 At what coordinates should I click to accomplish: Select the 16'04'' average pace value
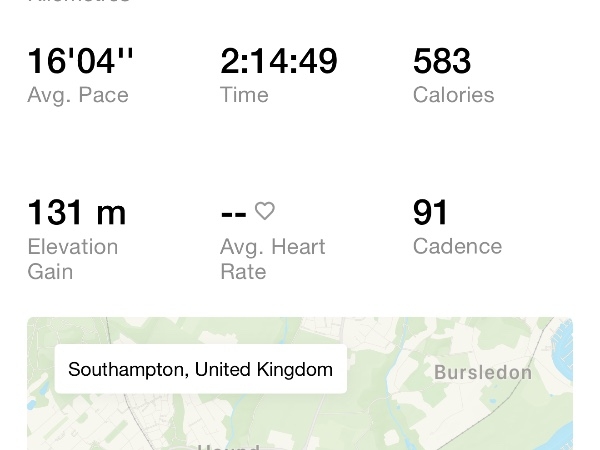[x=80, y=61]
